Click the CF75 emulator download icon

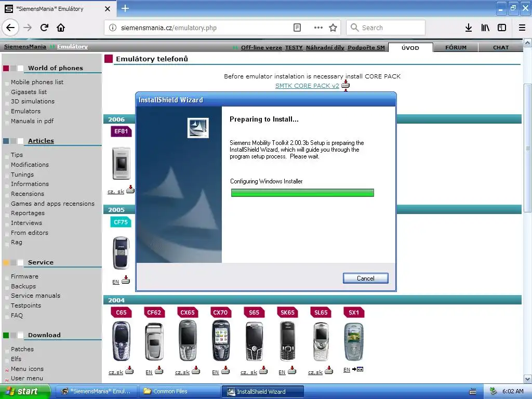click(126, 280)
